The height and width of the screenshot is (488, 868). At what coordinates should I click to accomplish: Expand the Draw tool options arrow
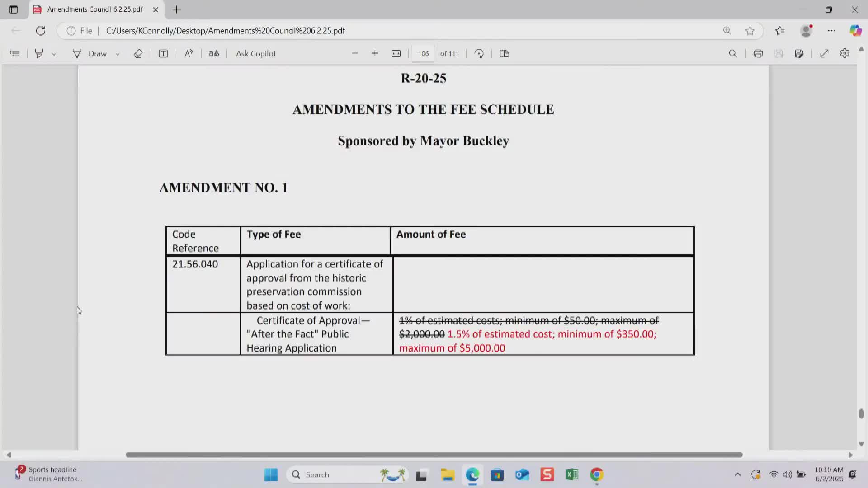(x=118, y=54)
